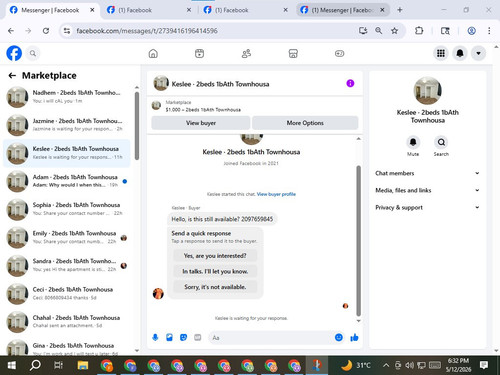The image size is (500, 375).
Task: Attach a file with the photo icon
Action: [x=169, y=338]
